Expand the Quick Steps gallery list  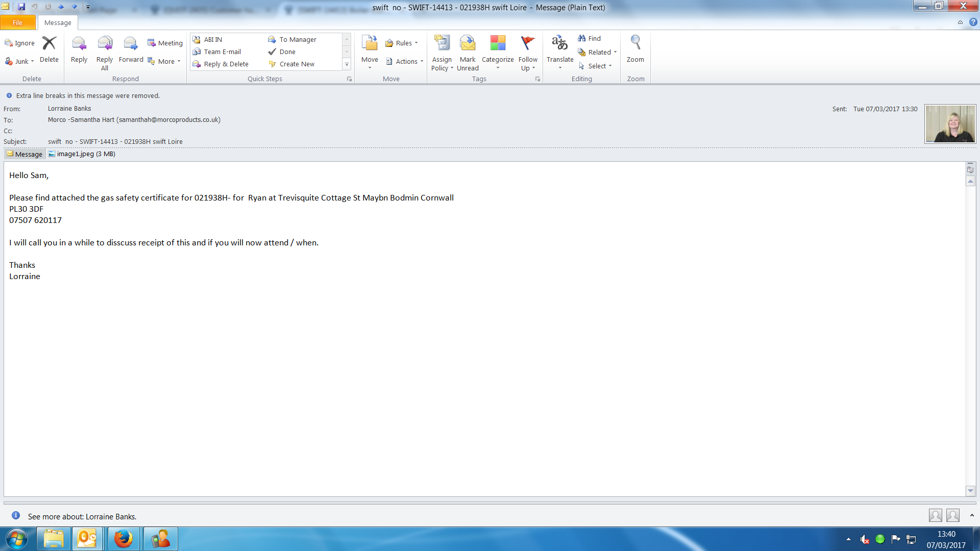(347, 64)
